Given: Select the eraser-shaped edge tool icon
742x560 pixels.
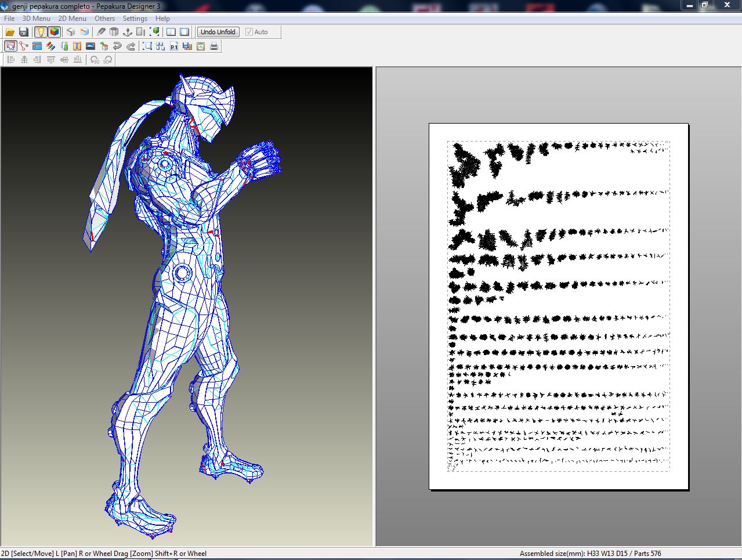Looking at the screenshot, I should tap(101, 32).
